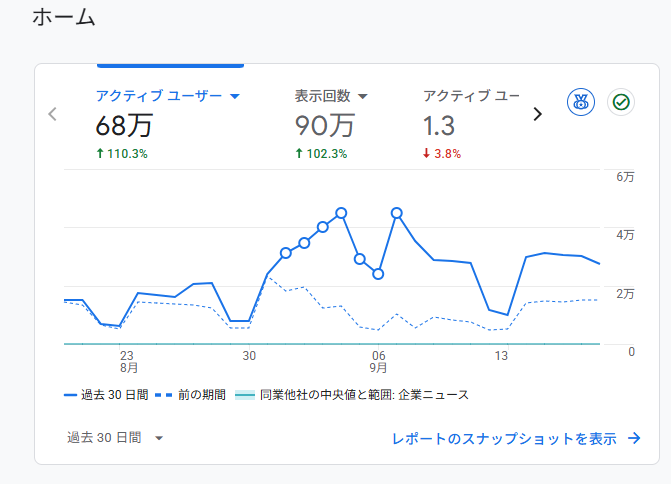Click the green checkmark data quality icon

point(621,102)
